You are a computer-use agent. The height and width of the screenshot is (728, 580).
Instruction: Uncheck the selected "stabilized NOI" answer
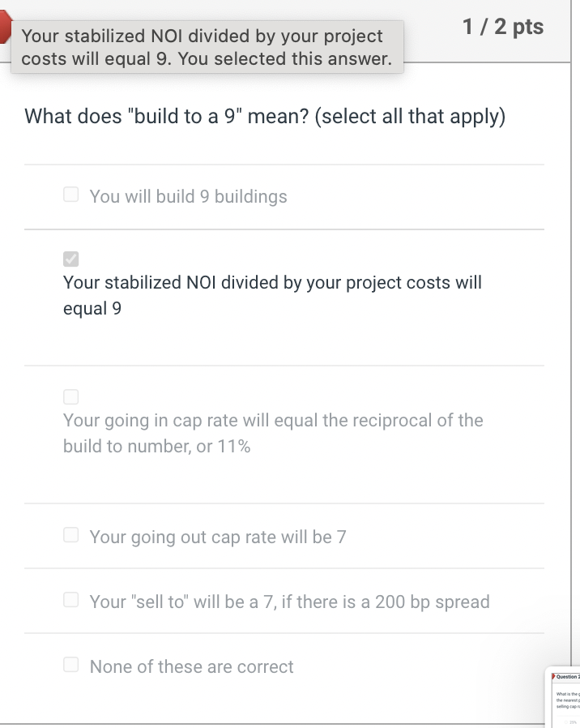click(70, 259)
